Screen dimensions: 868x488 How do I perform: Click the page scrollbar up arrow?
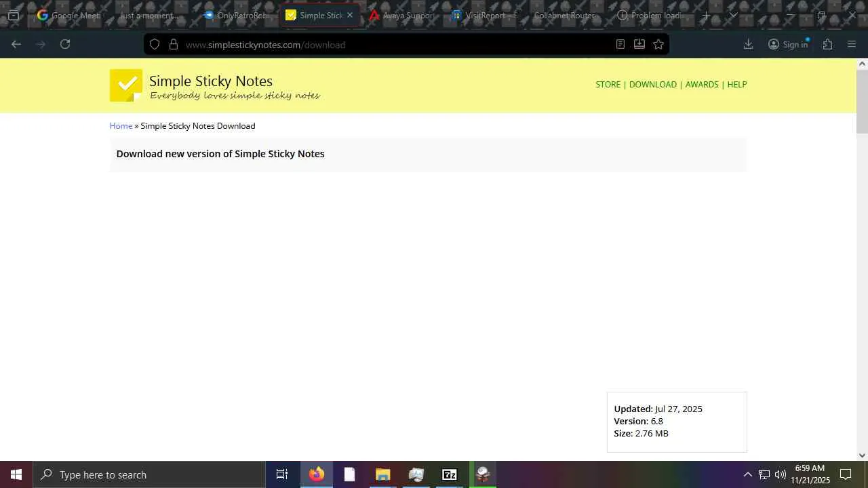pos(862,64)
